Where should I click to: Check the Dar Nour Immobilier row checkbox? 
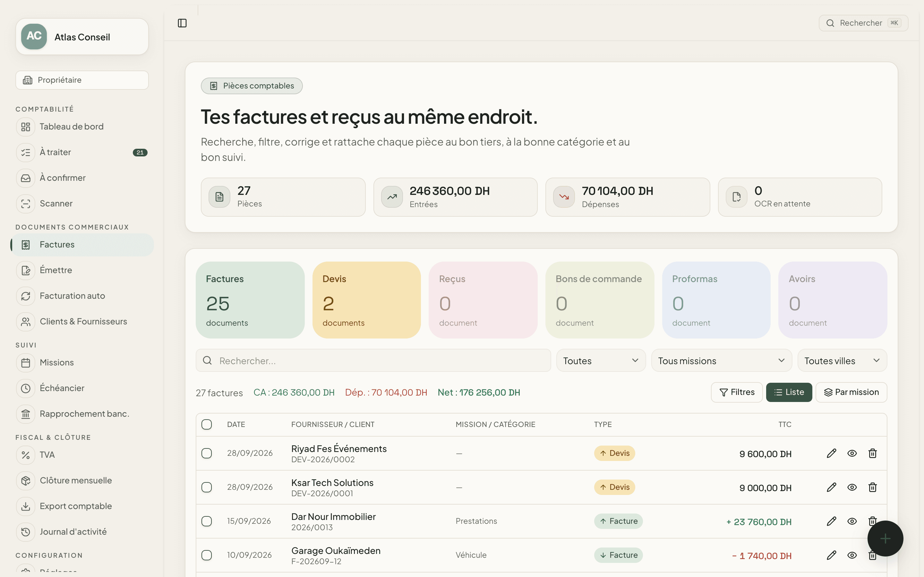pos(207,521)
